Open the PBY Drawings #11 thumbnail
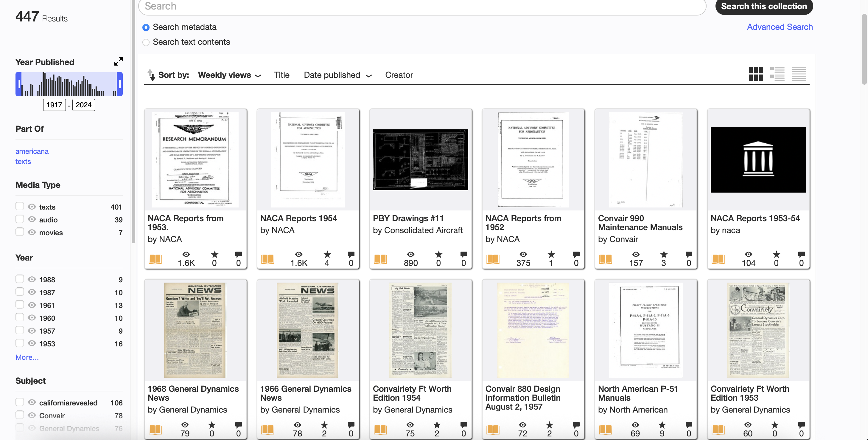 [421, 159]
